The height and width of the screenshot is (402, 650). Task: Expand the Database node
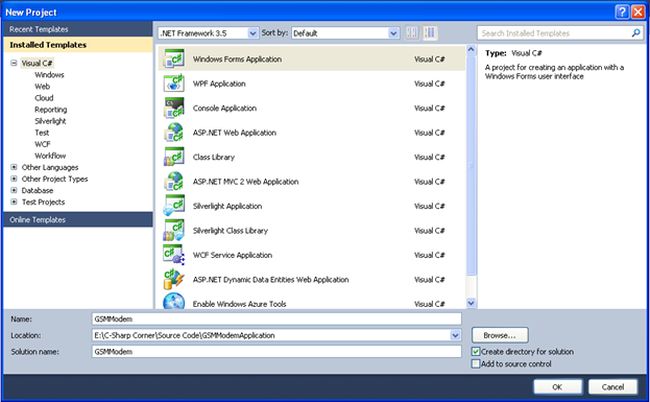tap(14, 190)
